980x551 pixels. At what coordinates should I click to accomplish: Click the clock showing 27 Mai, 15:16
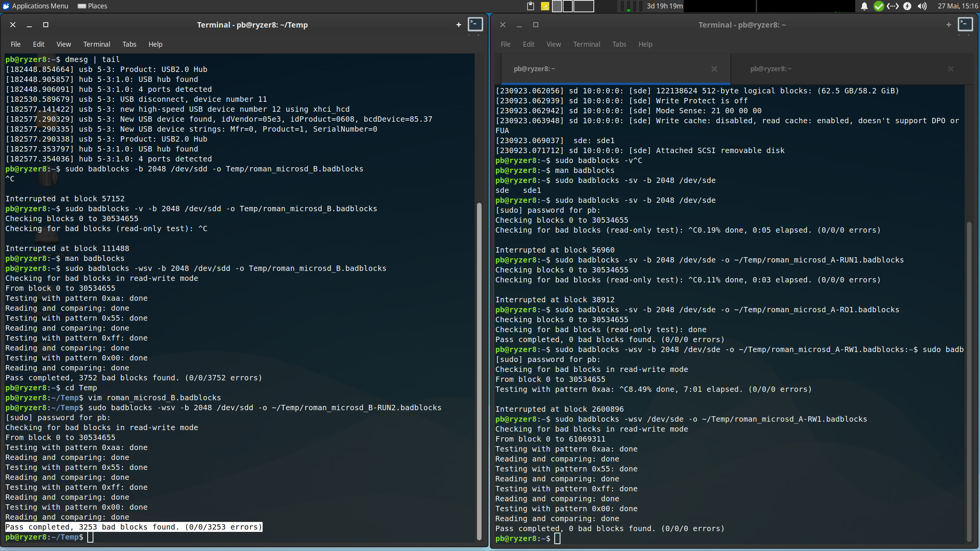pos(957,6)
